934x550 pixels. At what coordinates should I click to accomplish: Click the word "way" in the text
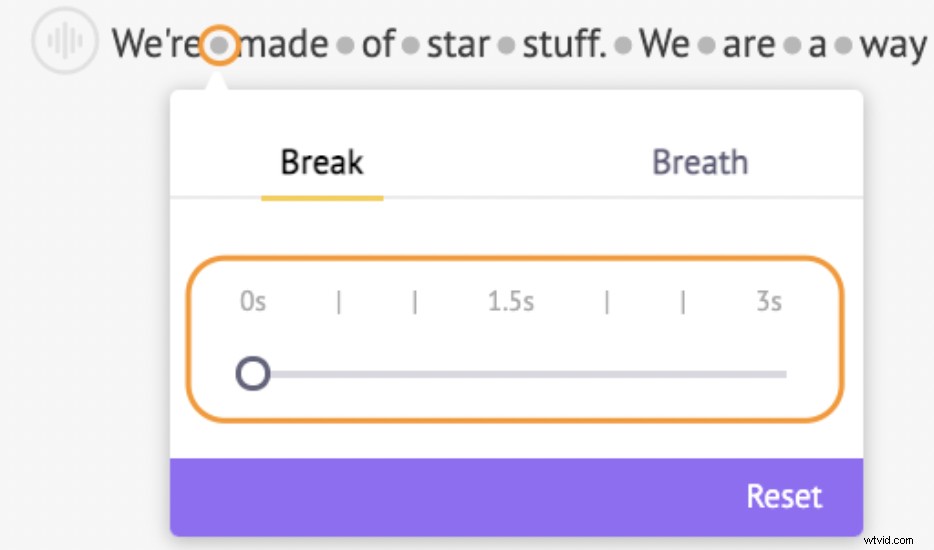tap(892, 46)
